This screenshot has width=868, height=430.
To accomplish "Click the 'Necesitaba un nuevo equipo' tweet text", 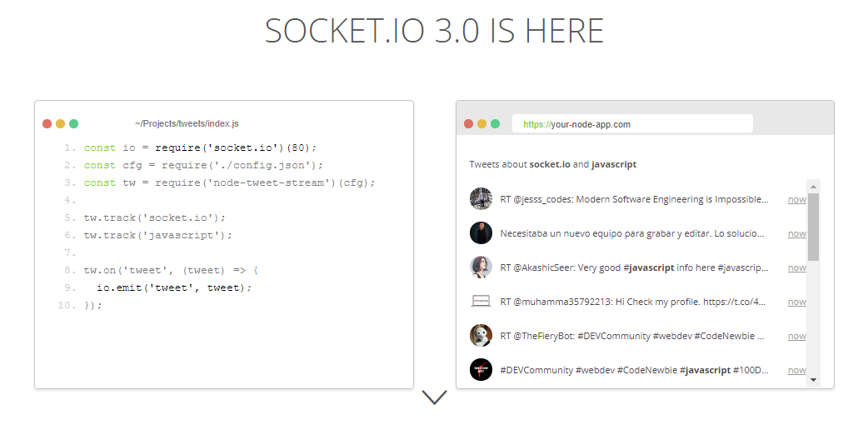I will click(633, 234).
